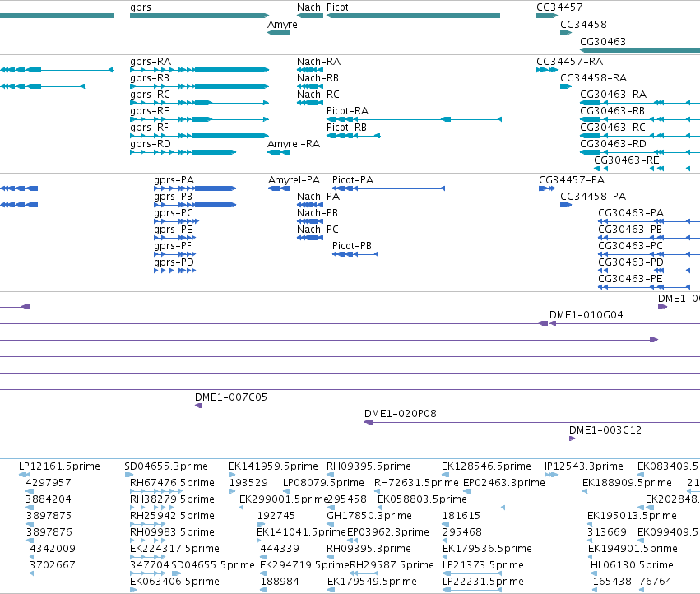700x594 pixels.
Task: Select the DME1-010G04 clone label
Action: [586, 315]
